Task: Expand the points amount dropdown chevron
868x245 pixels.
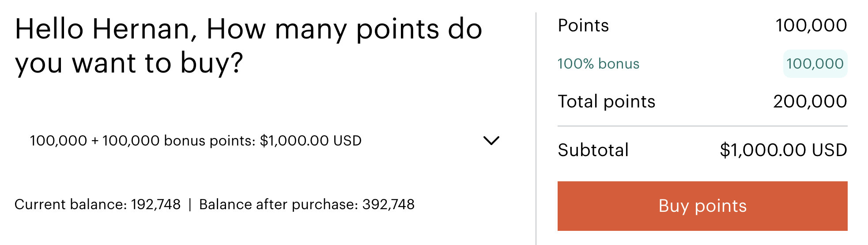Action: (x=491, y=141)
